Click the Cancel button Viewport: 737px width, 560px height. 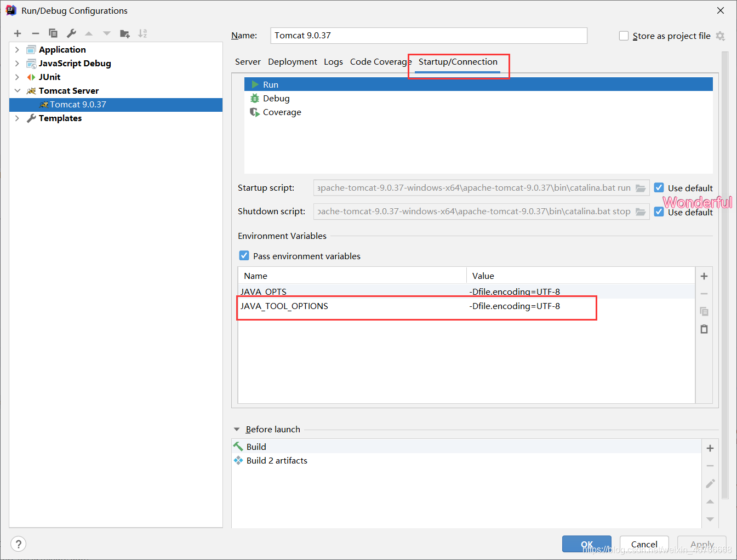tap(644, 544)
